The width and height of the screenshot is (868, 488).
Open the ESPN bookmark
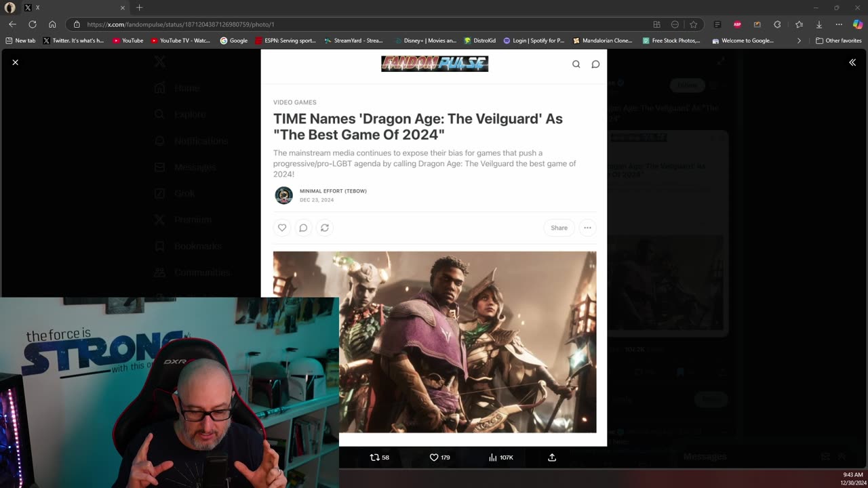285,41
